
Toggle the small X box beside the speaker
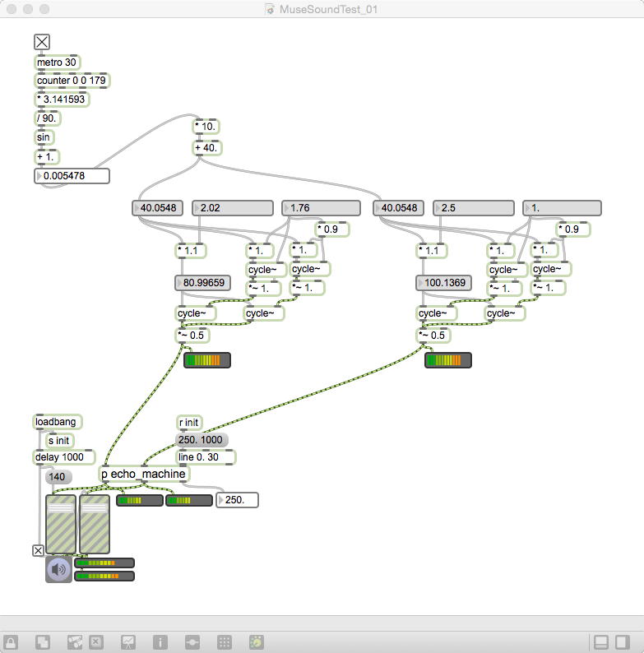tap(38, 550)
